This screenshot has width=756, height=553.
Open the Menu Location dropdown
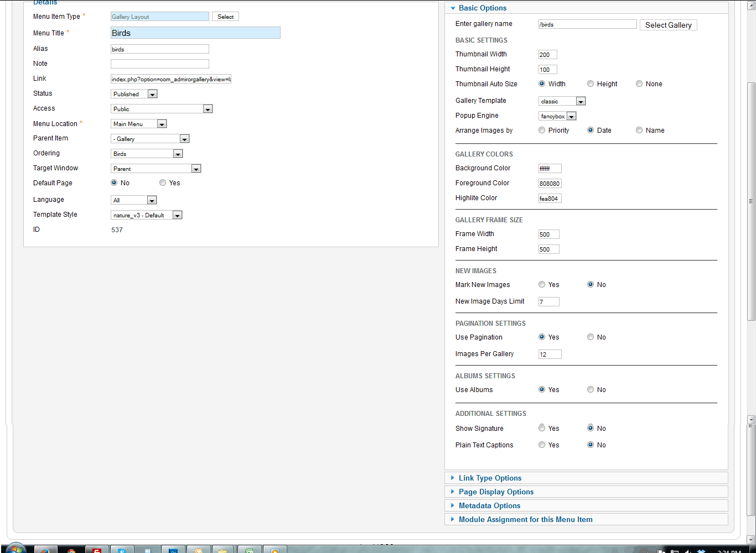(x=139, y=124)
